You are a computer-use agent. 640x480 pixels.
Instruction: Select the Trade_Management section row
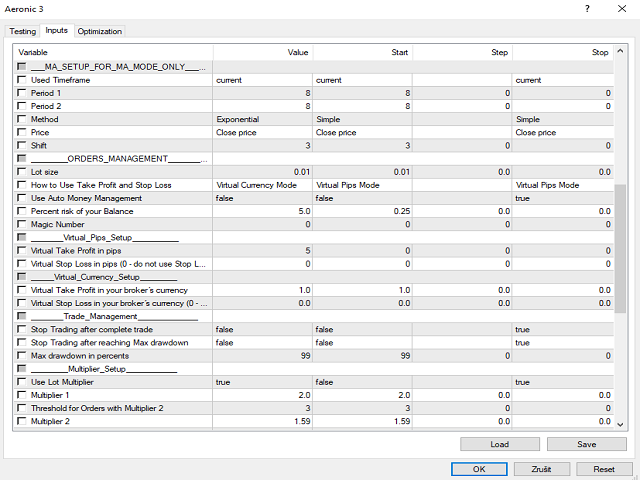pos(314,316)
